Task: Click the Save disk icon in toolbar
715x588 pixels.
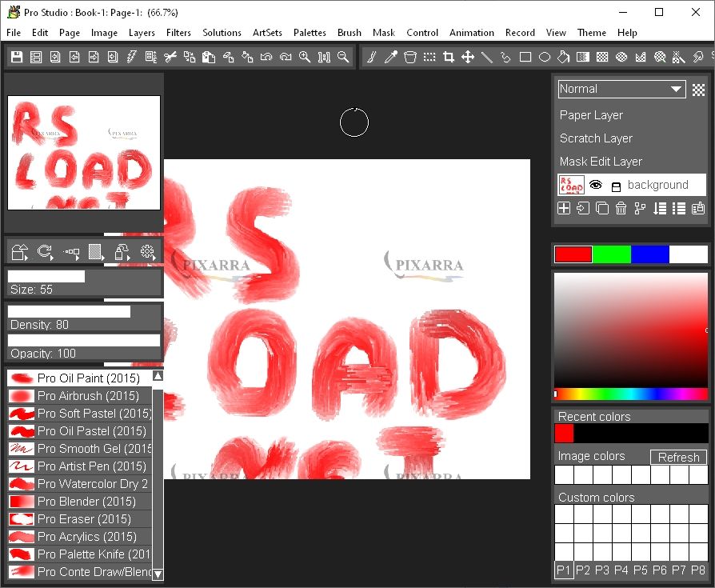Action: coord(17,57)
